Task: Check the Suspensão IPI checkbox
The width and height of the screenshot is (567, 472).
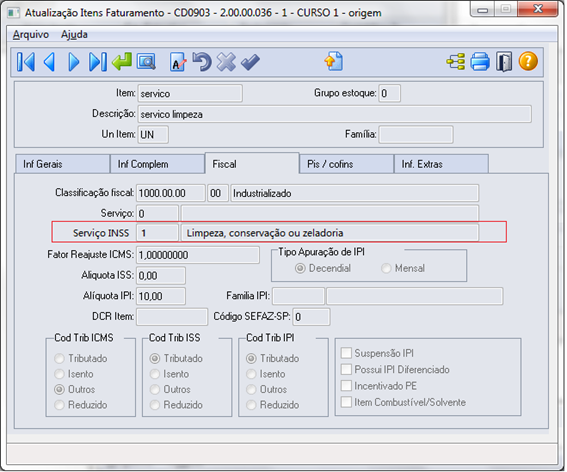Action: point(346,353)
